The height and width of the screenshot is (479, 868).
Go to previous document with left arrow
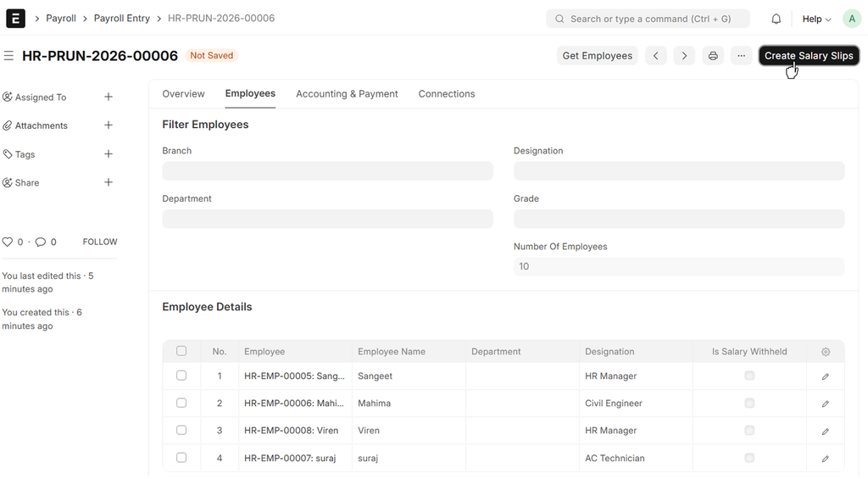655,56
